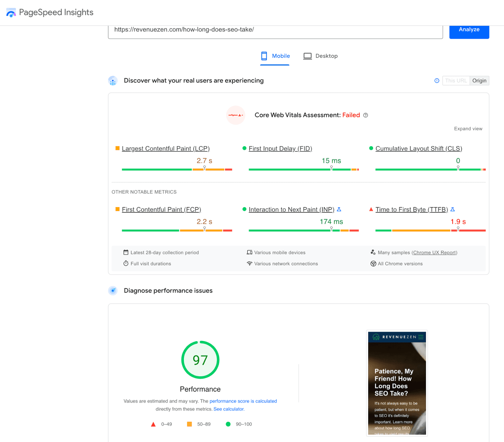Open Largest Contentful Paint (LCP) link
Viewport: 504px width, 442px height.
(166, 149)
